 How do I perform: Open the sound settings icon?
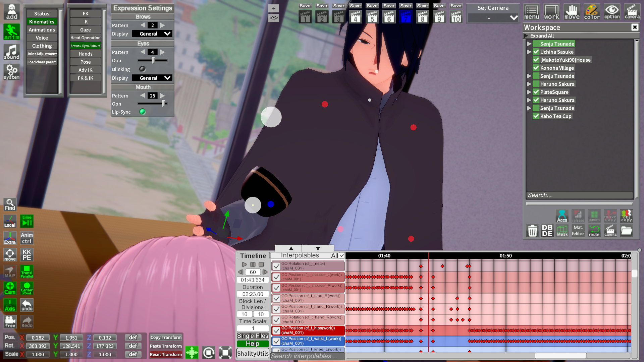point(12,52)
